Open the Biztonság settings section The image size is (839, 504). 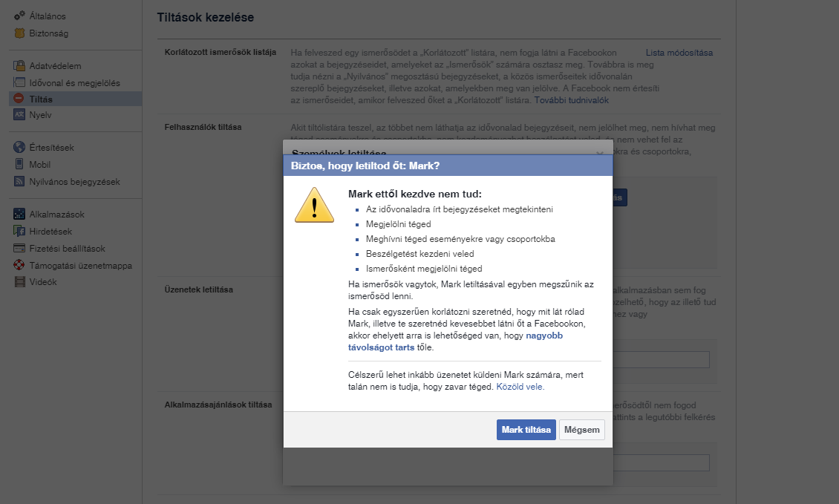tap(49, 33)
